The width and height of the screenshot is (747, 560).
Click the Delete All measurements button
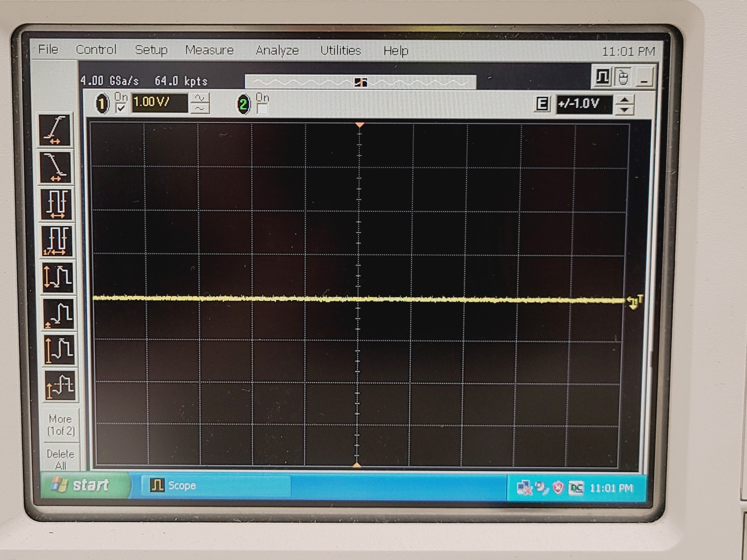(61, 459)
